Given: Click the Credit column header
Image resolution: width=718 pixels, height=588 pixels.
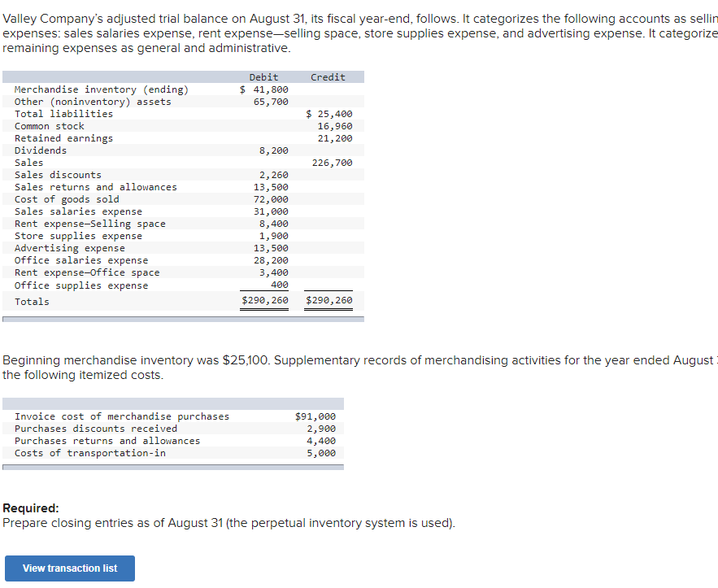Looking at the screenshot, I should 327,75.
